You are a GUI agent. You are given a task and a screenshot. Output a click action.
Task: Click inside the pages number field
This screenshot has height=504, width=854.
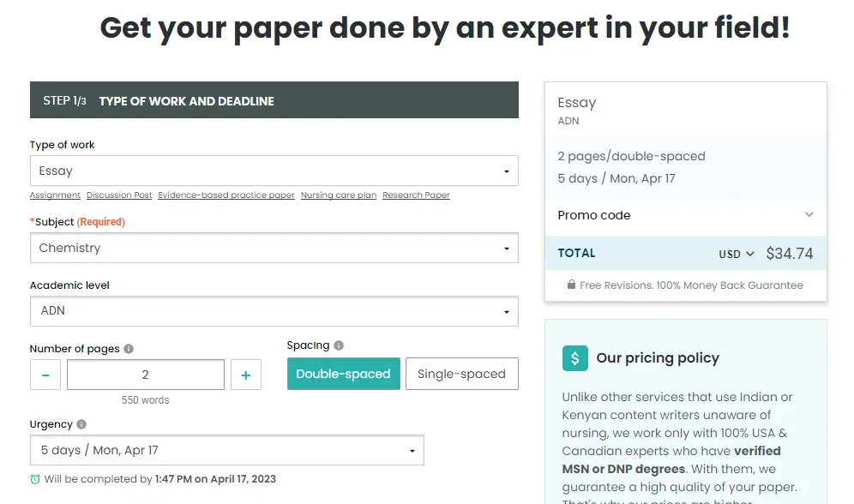(145, 375)
